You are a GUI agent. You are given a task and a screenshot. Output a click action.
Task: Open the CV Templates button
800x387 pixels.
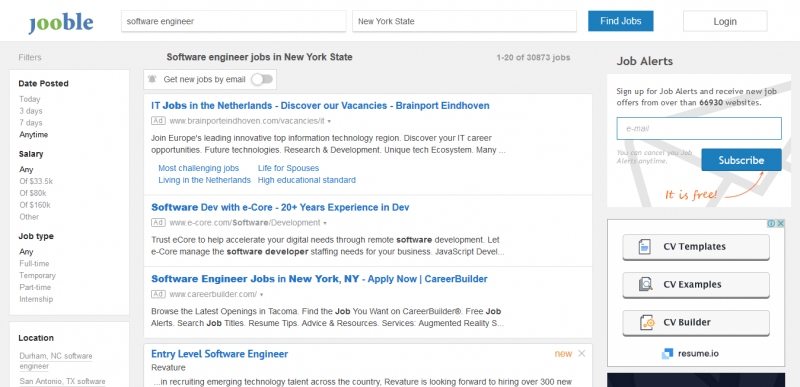(x=696, y=247)
